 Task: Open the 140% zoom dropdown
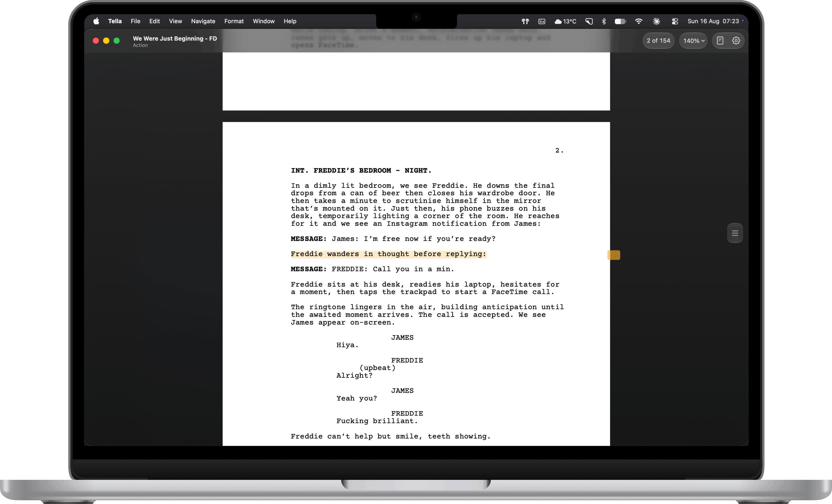pos(693,41)
